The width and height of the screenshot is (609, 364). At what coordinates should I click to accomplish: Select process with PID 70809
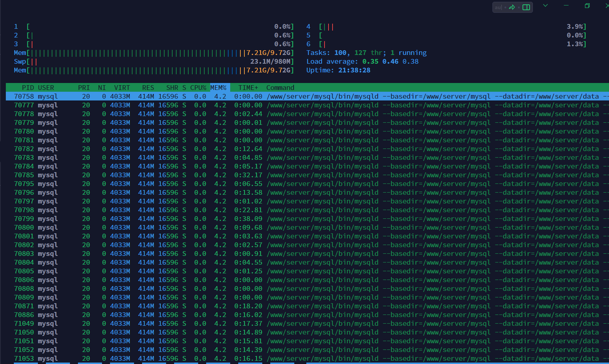click(307, 297)
